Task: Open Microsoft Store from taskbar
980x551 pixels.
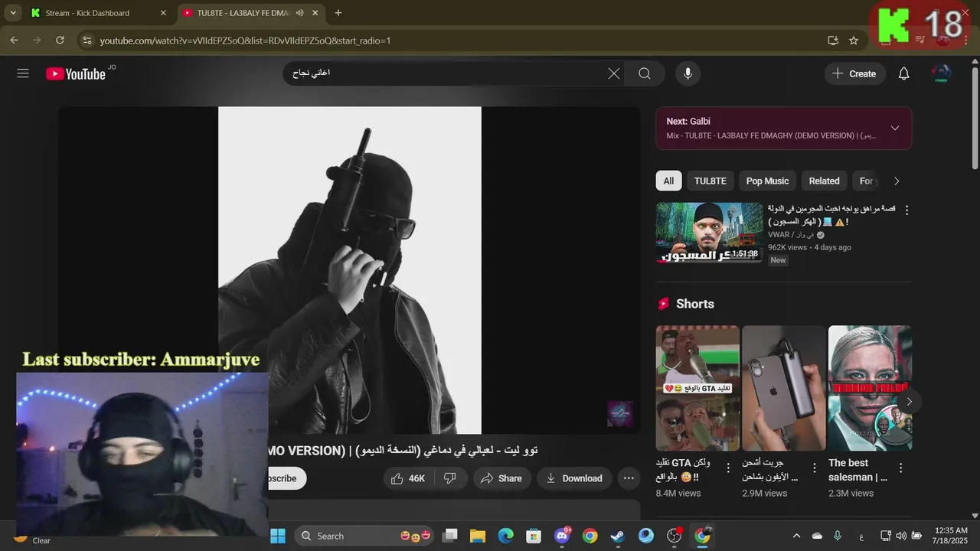Action: pyautogui.click(x=534, y=536)
